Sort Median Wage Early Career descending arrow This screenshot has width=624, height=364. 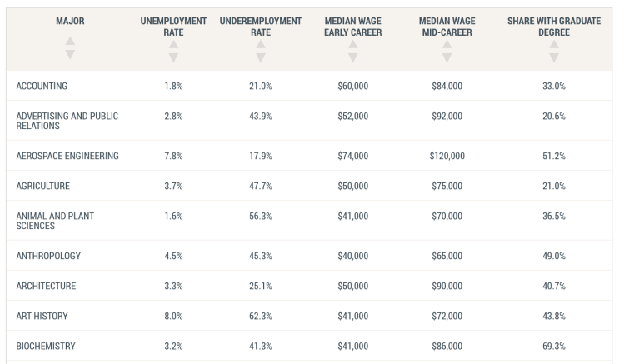352,58
